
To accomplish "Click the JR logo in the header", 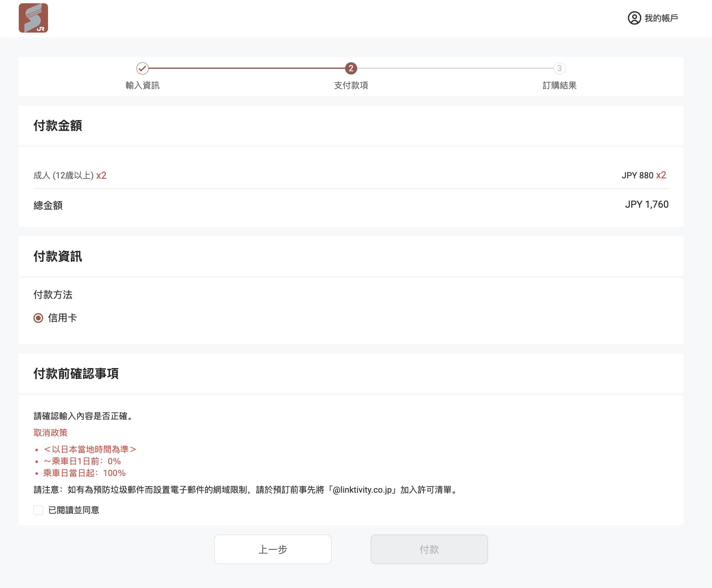I will (x=33, y=18).
